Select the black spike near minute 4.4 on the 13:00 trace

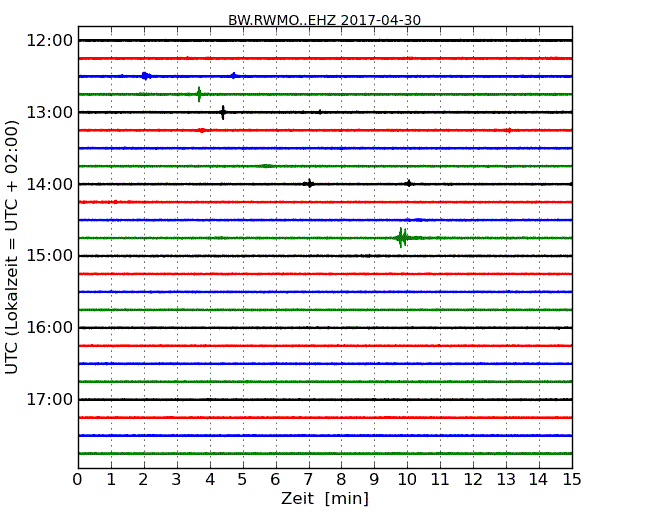(x=223, y=112)
